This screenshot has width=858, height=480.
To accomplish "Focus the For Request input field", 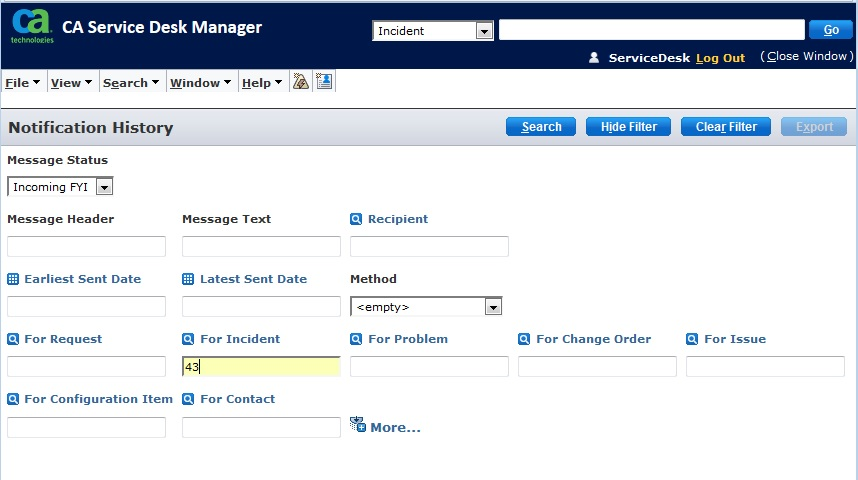I will [x=86, y=366].
